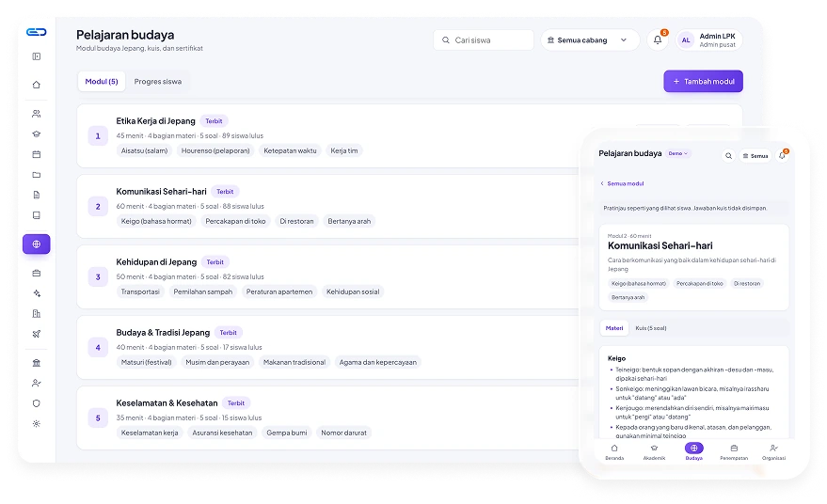
Task: Open the bank institution sidebar icon
Action: pos(37,363)
